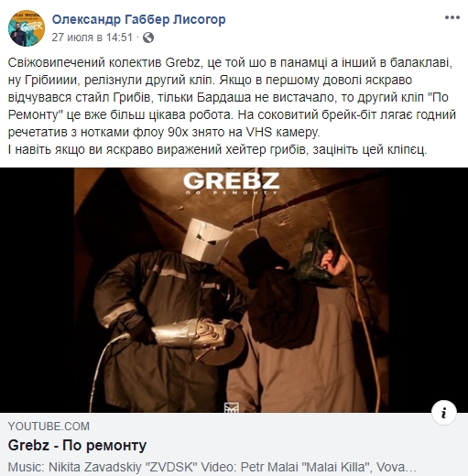Open the YOUTUBE.COM source label

point(49,427)
